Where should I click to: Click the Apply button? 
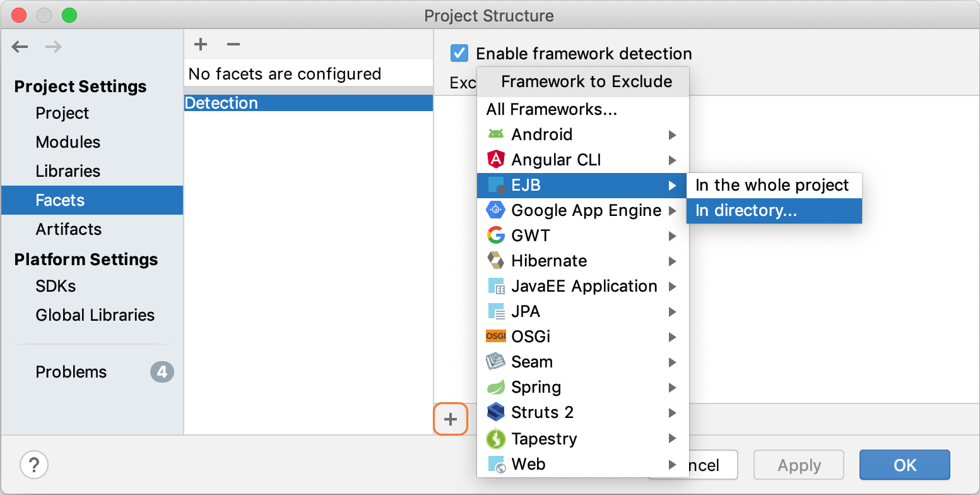click(x=799, y=465)
